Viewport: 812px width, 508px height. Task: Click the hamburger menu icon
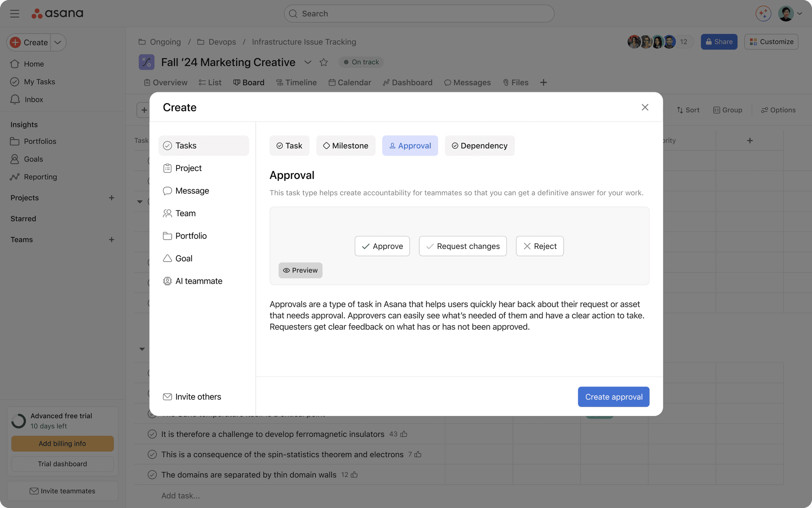coord(15,13)
